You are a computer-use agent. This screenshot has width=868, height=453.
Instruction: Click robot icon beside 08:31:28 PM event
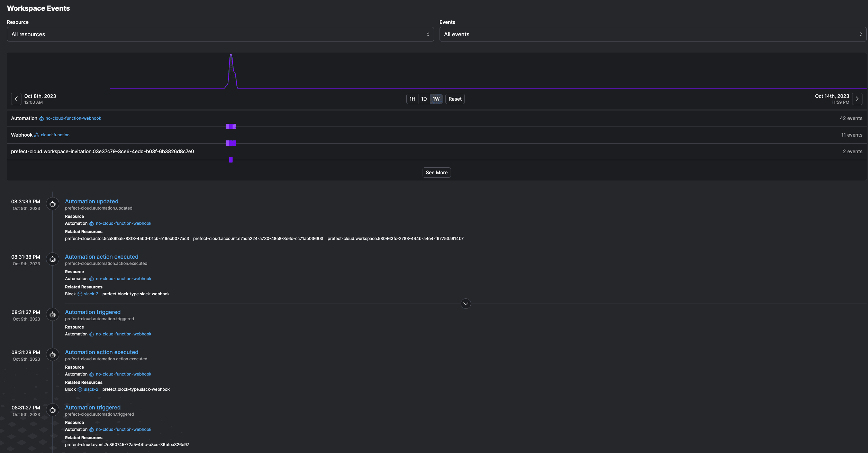coord(53,355)
